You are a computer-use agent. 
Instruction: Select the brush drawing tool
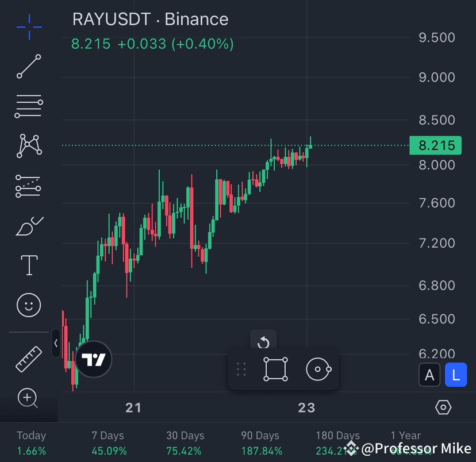(x=28, y=225)
